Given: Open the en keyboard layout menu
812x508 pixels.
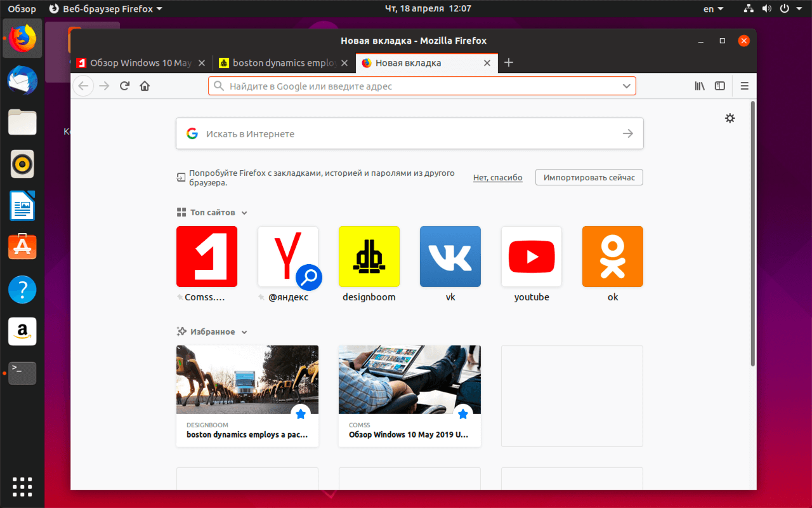Looking at the screenshot, I should tap(714, 9).
